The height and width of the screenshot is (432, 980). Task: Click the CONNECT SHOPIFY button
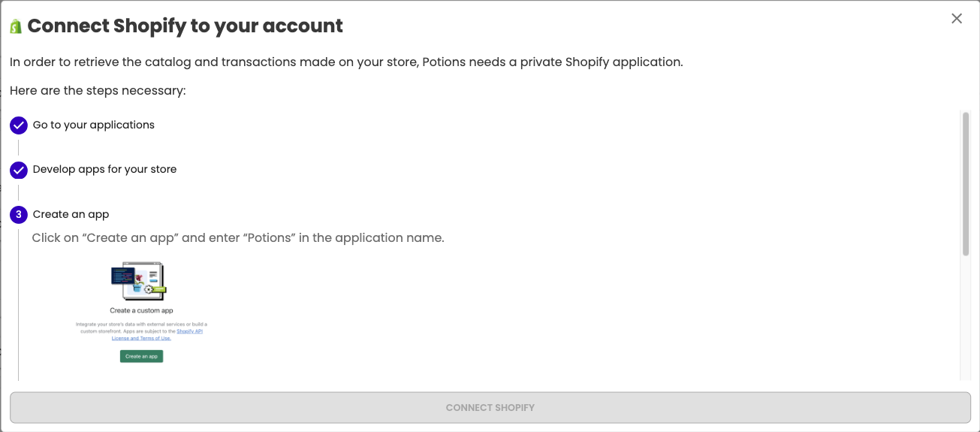coord(490,407)
